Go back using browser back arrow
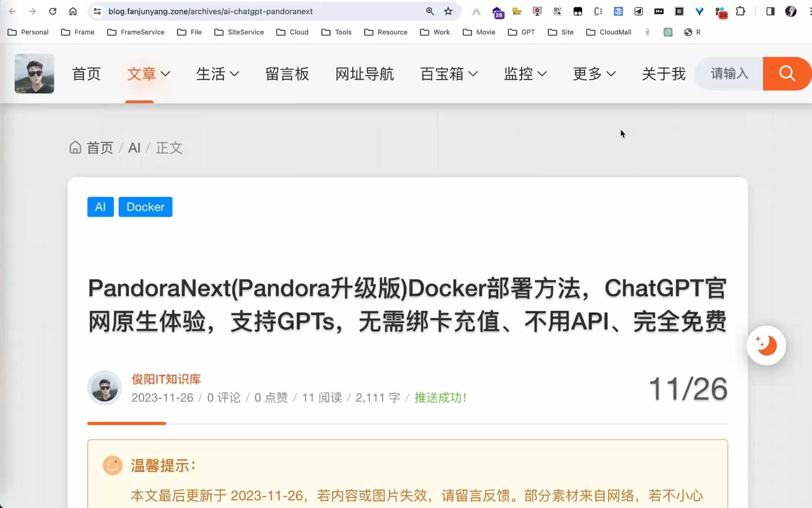Screen dimensions: 812x508 coord(12,12)
